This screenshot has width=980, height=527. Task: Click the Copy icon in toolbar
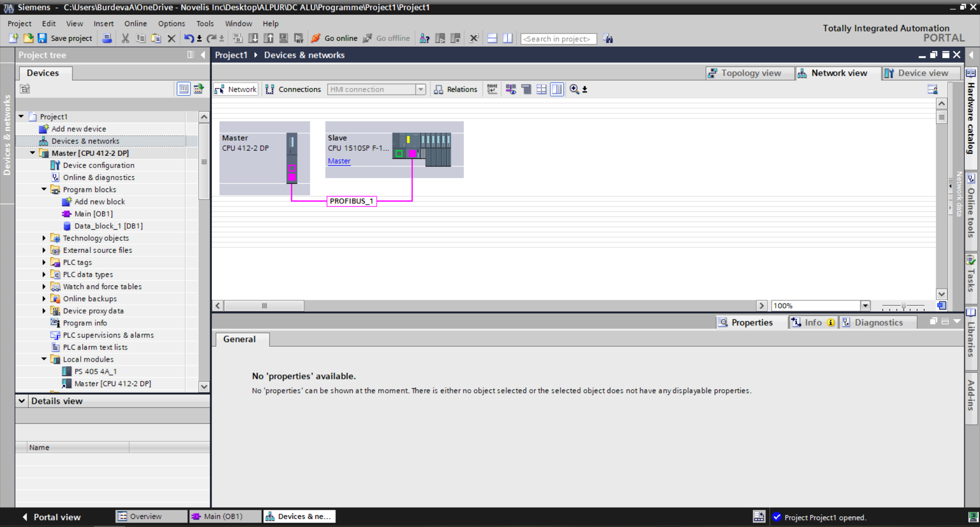(141, 38)
